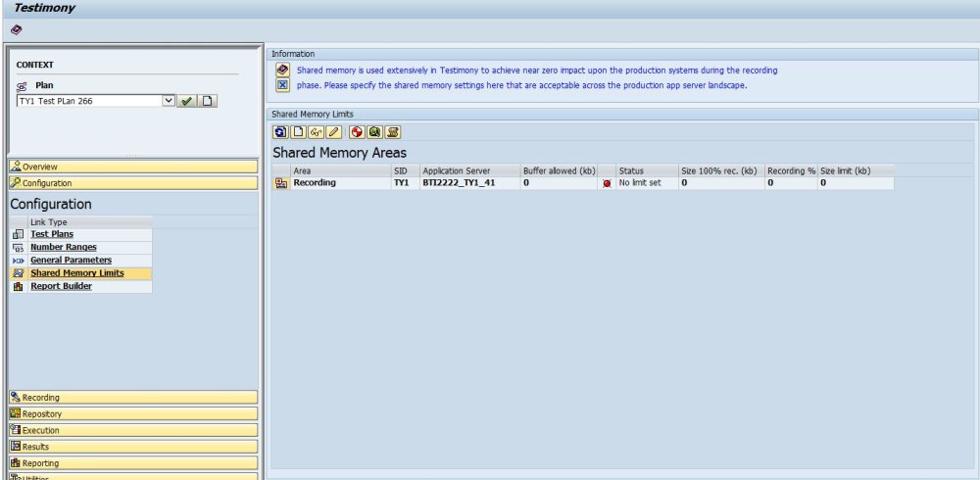980x480 pixels.
Task: Open the Test Plans link
Action: tap(52, 234)
